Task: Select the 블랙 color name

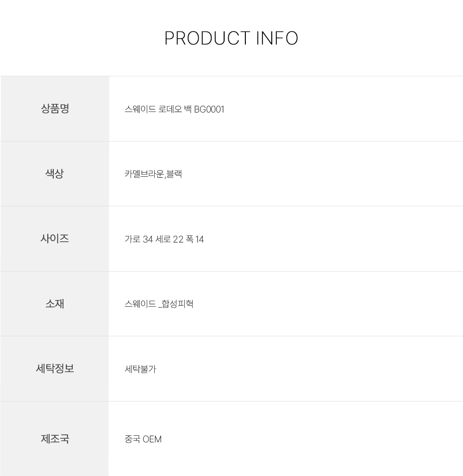Action: click(x=174, y=174)
